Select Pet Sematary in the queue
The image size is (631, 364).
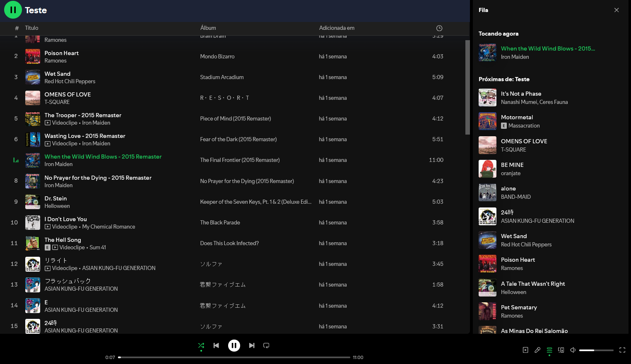point(519,307)
